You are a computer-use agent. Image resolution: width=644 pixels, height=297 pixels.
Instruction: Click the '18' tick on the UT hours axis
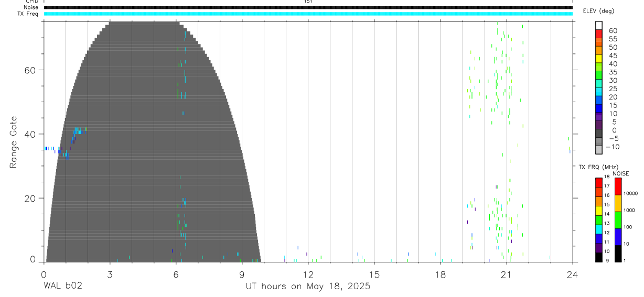[440, 274]
